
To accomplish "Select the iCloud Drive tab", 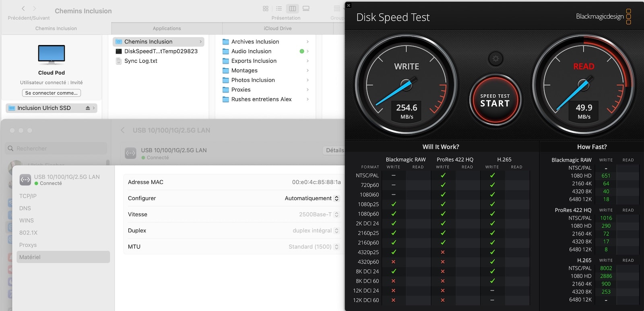I will tap(278, 28).
